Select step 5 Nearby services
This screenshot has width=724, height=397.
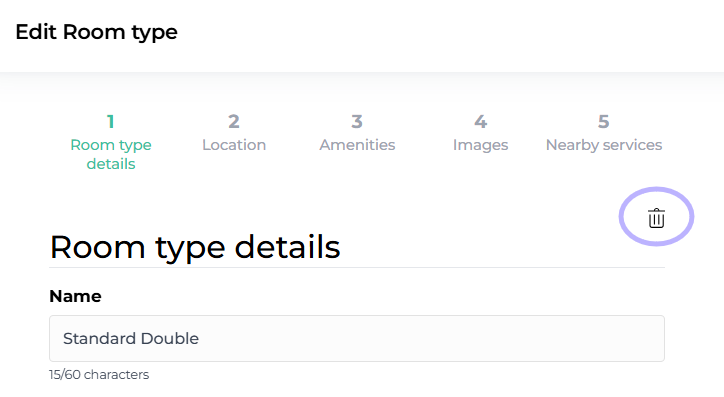(x=603, y=133)
